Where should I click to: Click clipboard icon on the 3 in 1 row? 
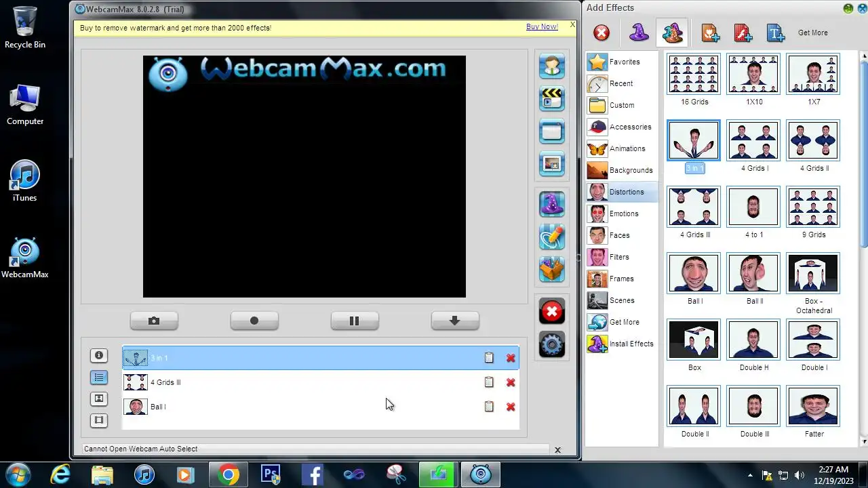coord(489,358)
